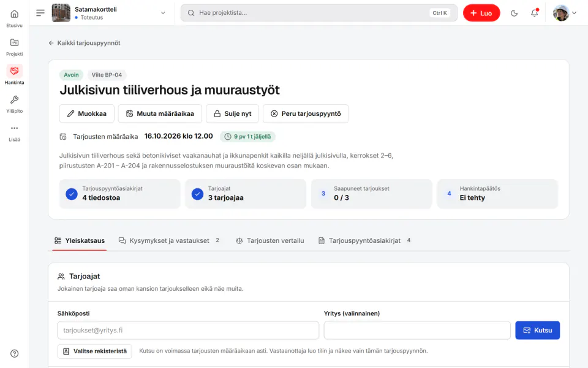Open help question mark icon
Viewport: 588px width, 368px height.
(14, 353)
